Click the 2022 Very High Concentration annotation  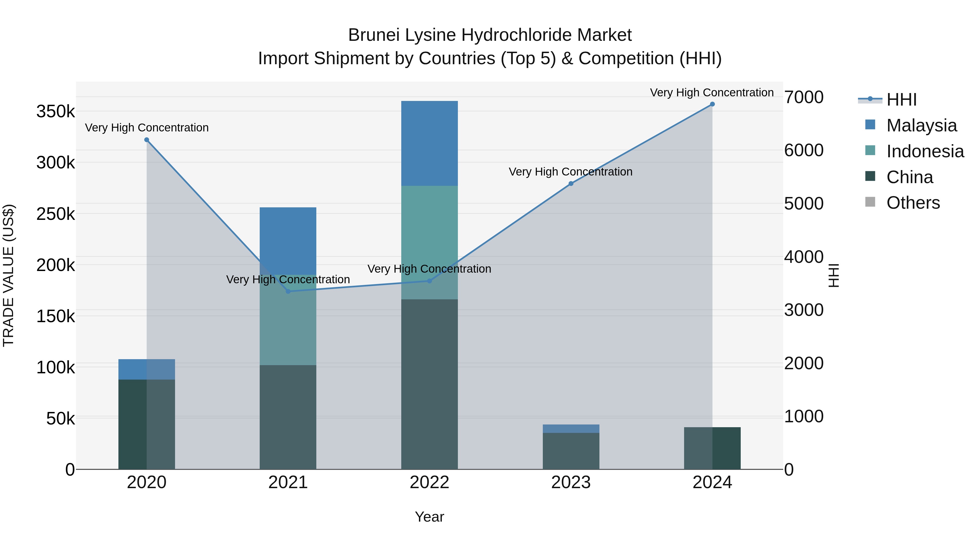coord(430,269)
